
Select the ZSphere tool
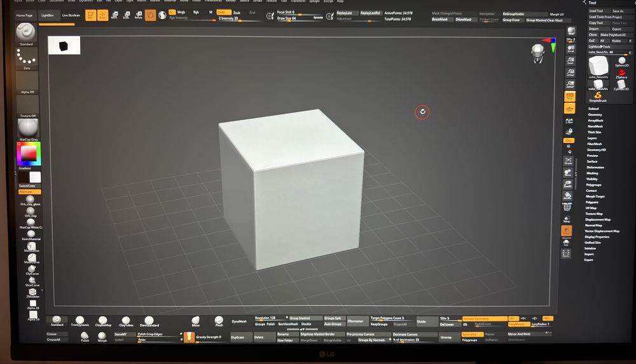pos(621,73)
